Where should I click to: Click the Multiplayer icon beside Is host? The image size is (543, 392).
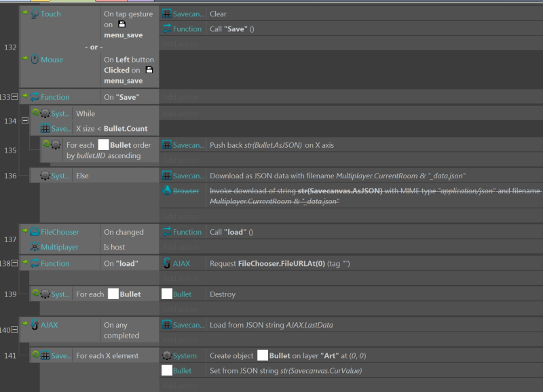click(35, 247)
